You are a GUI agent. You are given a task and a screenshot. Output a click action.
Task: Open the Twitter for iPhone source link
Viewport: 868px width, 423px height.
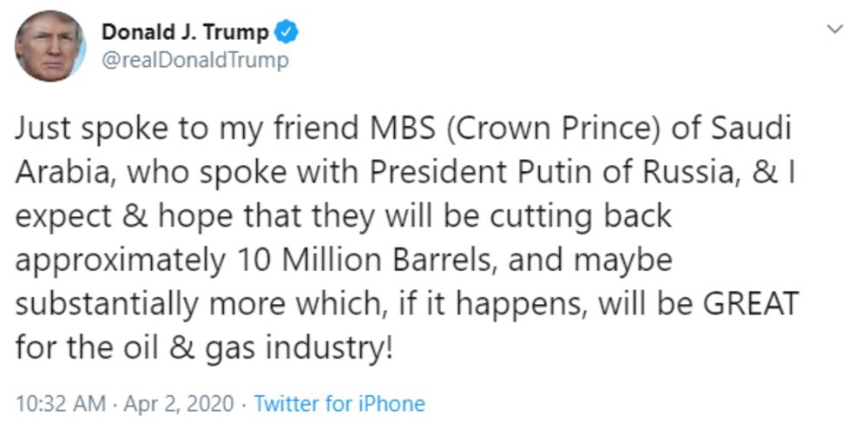pyautogui.click(x=339, y=404)
